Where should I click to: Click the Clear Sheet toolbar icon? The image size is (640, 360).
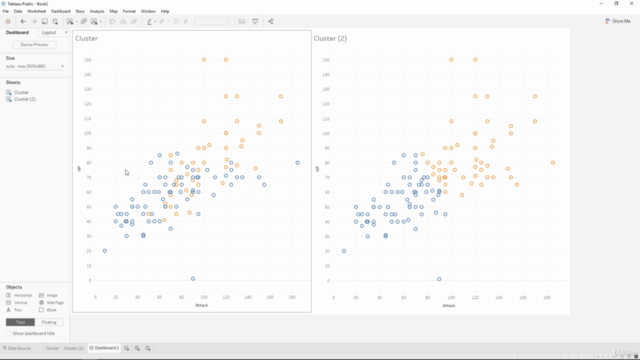point(94,21)
